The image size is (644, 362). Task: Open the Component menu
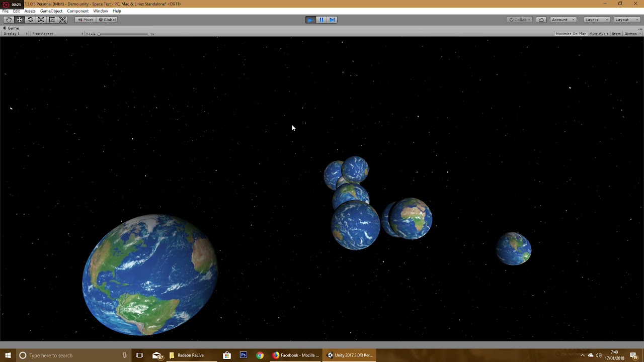tap(77, 11)
